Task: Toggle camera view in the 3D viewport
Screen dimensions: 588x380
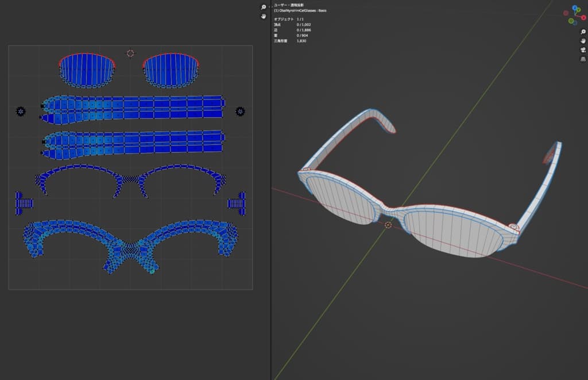Action: pos(582,50)
